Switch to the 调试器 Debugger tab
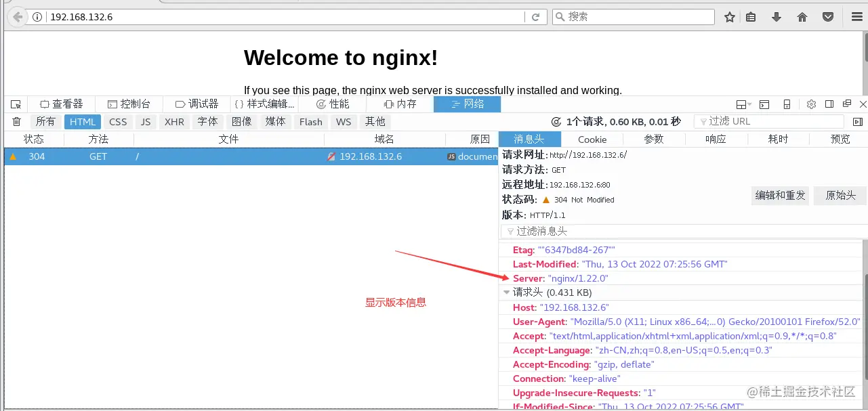This screenshot has height=411, width=868. tap(197, 104)
